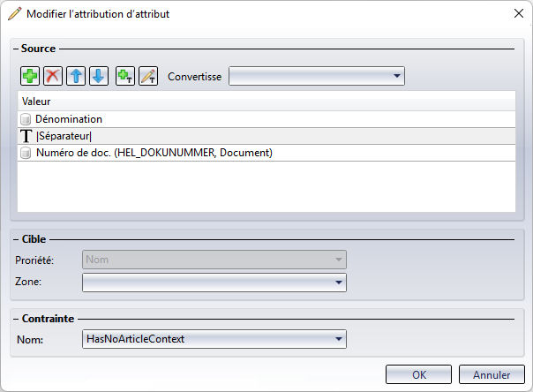Click the T text icon beside Séparateur
This screenshot has width=533, height=392.
coord(26,136)
